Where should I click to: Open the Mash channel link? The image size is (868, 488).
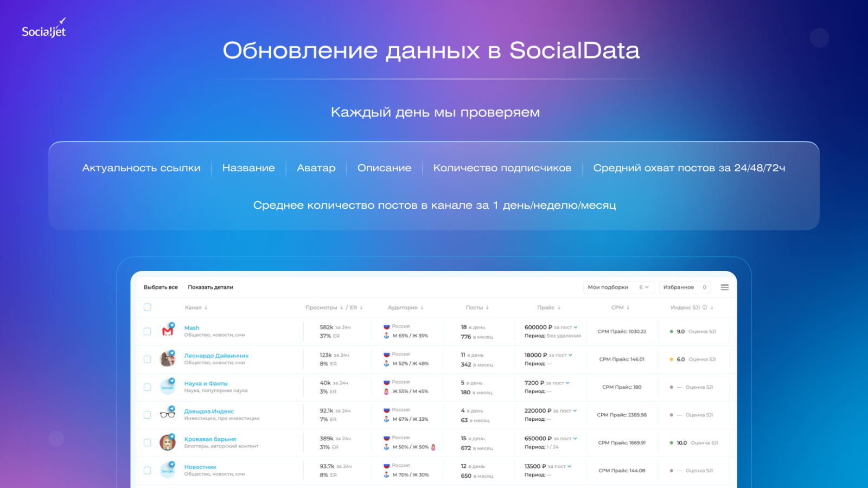click(192, 328)
